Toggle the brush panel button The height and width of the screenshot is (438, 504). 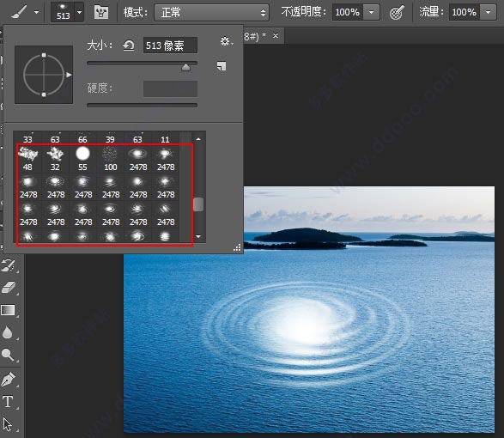[x=101, y=13]
